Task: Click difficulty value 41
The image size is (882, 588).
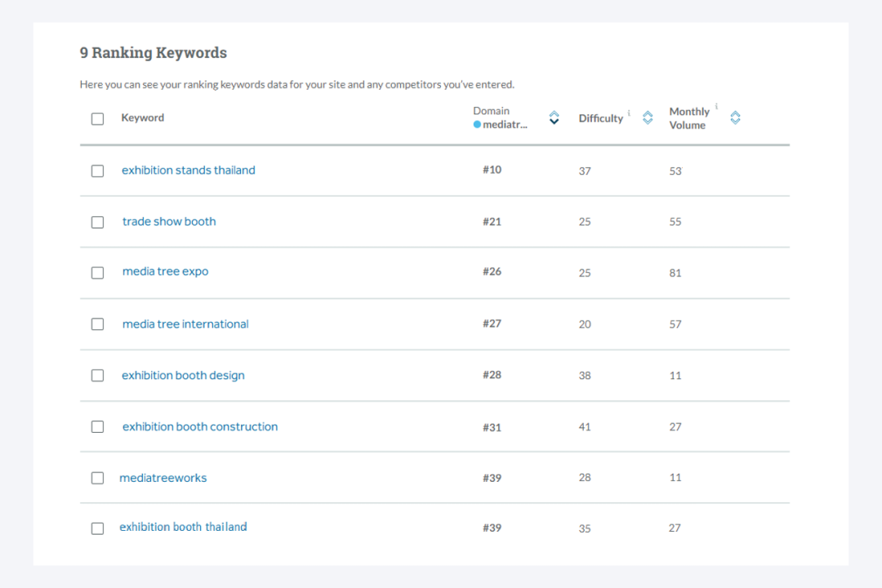Action: (x=585, y=426)
